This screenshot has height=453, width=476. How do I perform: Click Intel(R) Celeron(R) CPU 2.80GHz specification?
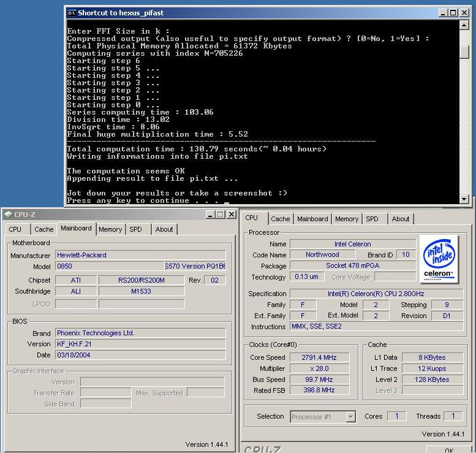[376, 294]
